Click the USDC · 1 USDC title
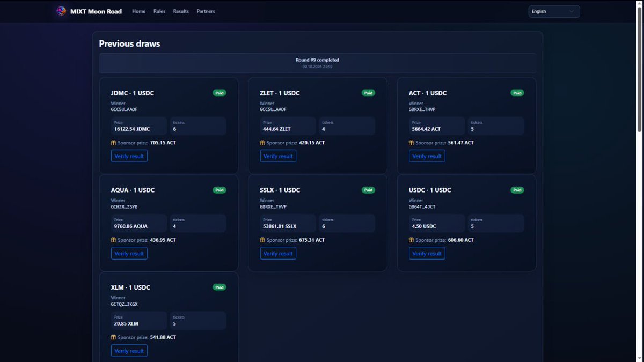 pos(430,190)
